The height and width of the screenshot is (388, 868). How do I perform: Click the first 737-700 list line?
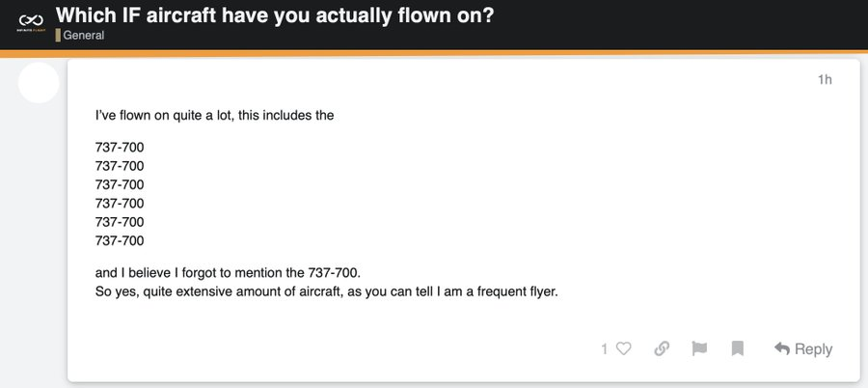120,148
